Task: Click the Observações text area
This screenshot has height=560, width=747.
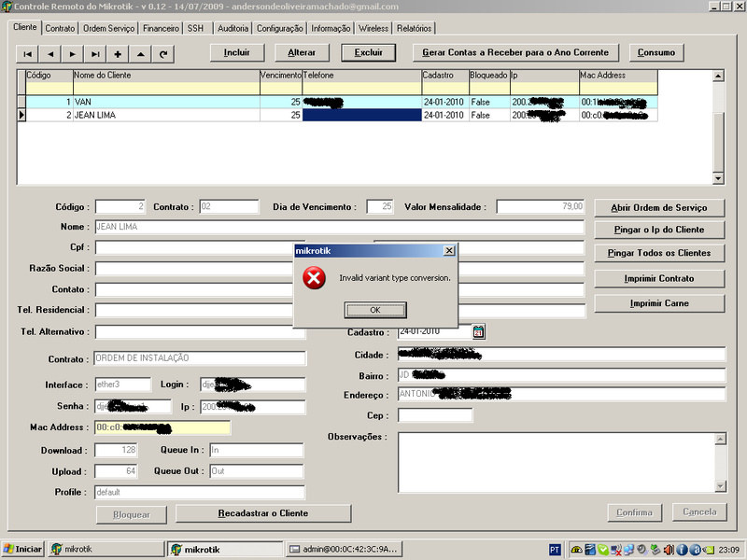Action: (x=557, y=462)
